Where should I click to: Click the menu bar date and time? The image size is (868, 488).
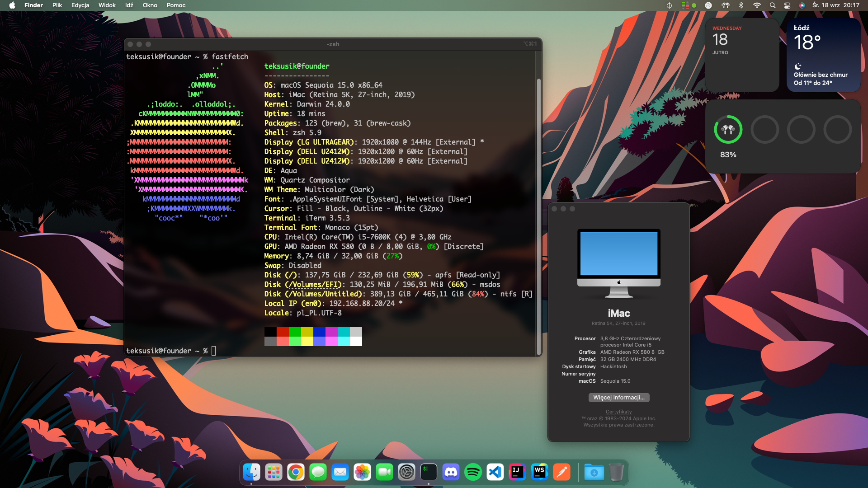coord(835,5)
